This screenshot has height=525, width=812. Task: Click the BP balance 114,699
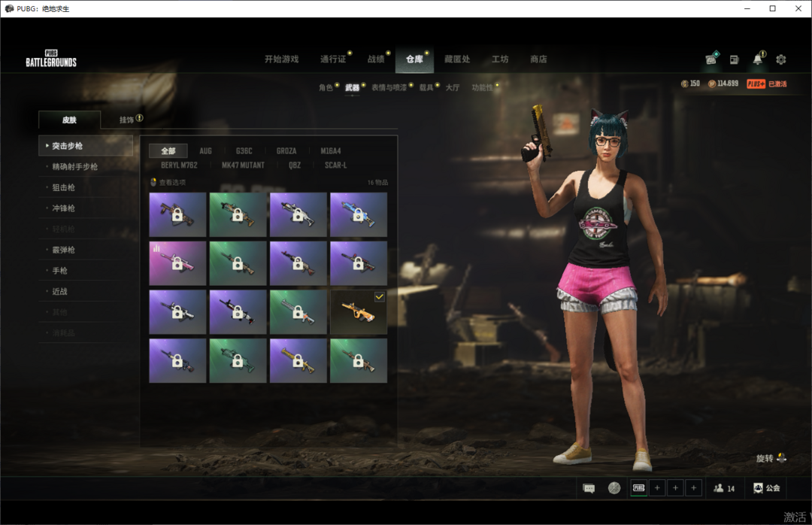tap(723, 83)
